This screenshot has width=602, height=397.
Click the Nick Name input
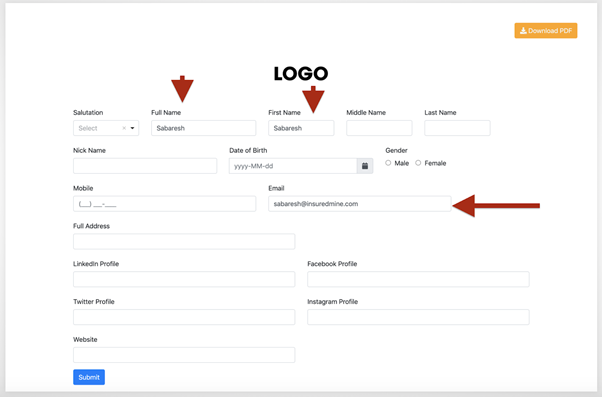(145, 166)
